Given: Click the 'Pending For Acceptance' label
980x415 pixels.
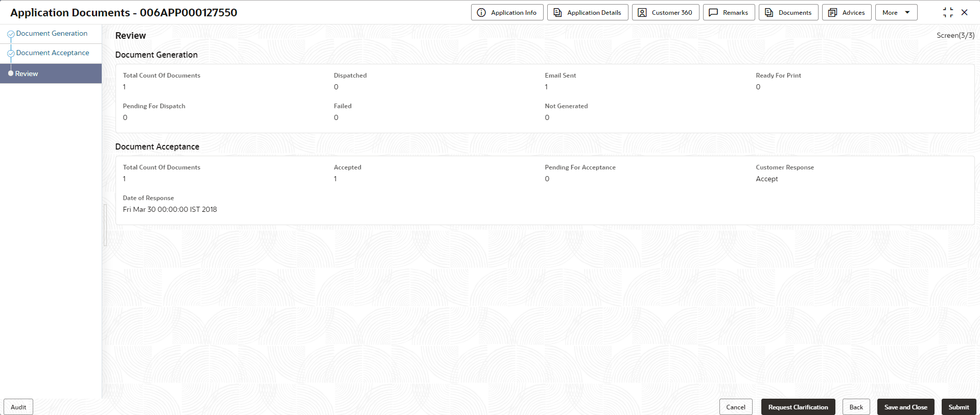Looking at the screenshot, I should pos(580,167).
